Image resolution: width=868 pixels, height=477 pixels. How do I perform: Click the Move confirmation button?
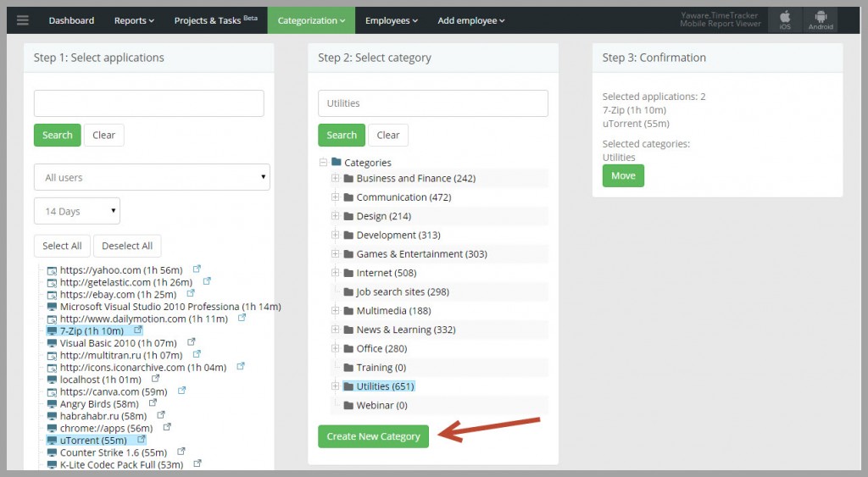[623, 175]
